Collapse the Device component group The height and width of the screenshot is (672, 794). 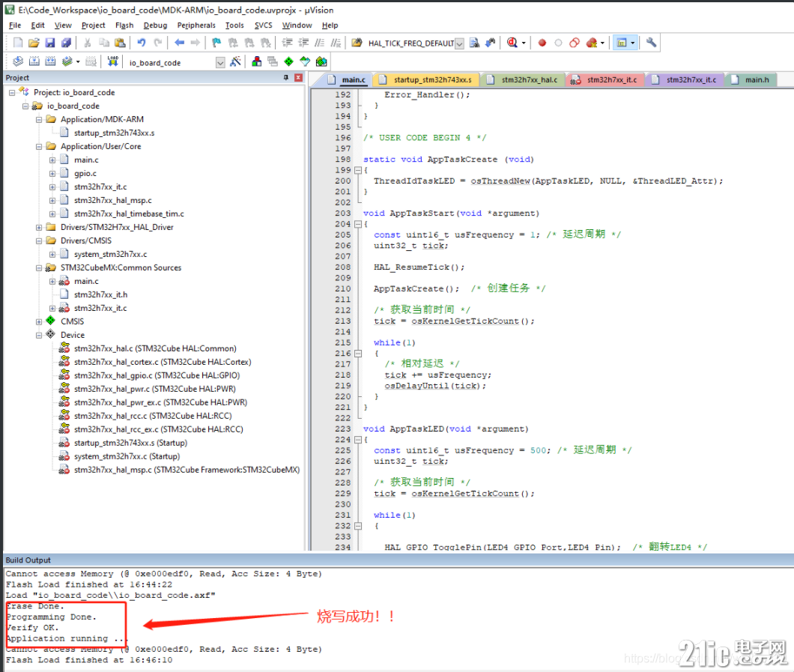tap(39, 335)
